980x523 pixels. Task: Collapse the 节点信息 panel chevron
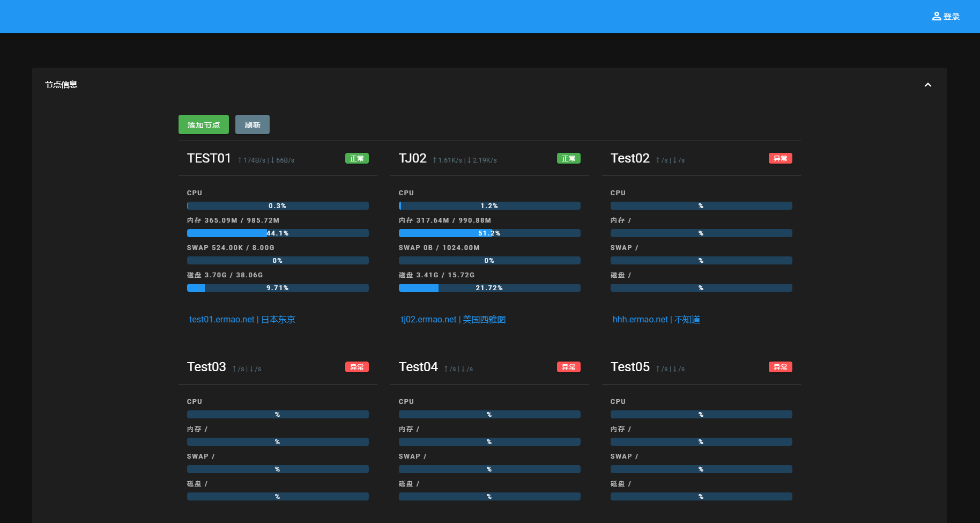928,85
